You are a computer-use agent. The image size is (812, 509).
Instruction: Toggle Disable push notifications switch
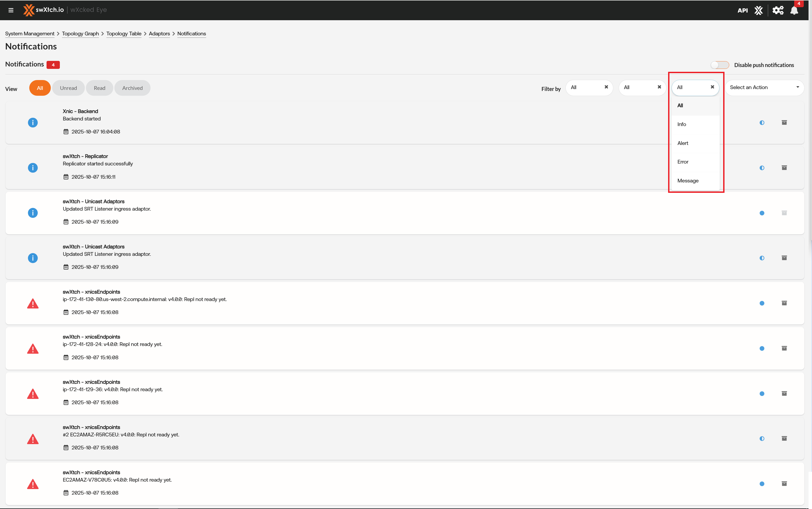[720, 65]
